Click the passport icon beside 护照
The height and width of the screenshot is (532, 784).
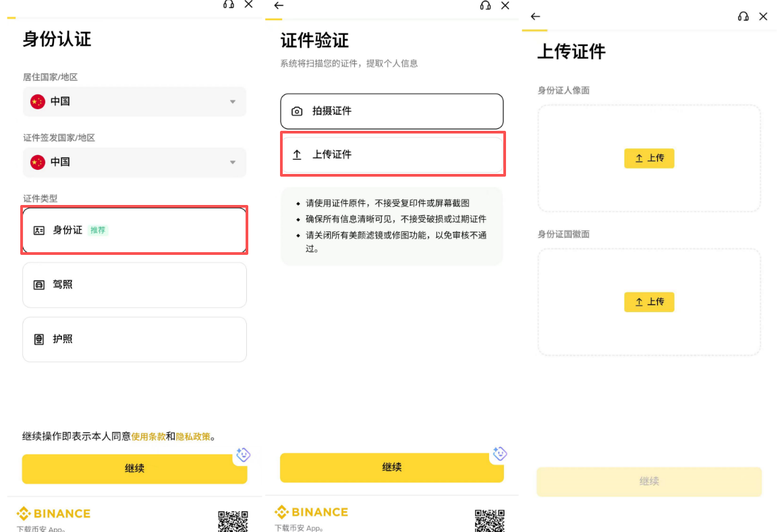(39, 339)
